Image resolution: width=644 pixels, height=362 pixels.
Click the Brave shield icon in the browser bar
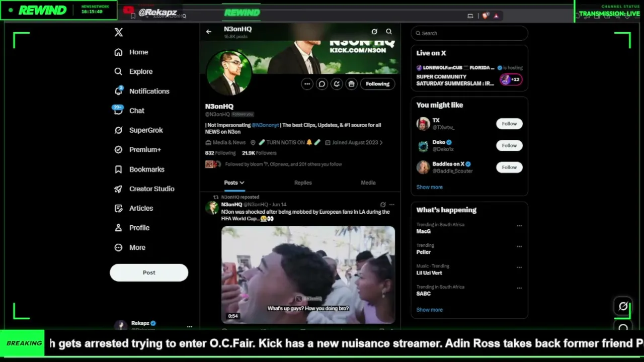(x=485, y=16)
